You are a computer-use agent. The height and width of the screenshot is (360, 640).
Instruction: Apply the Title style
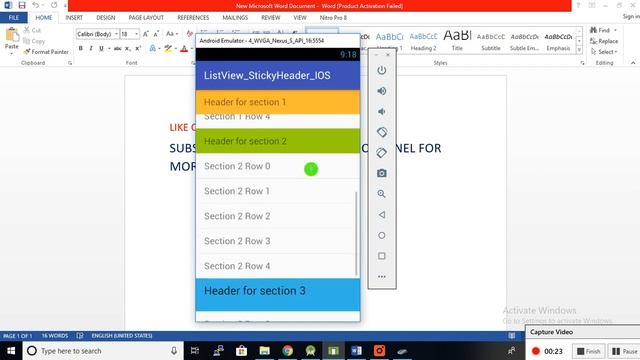click(457, 41)
